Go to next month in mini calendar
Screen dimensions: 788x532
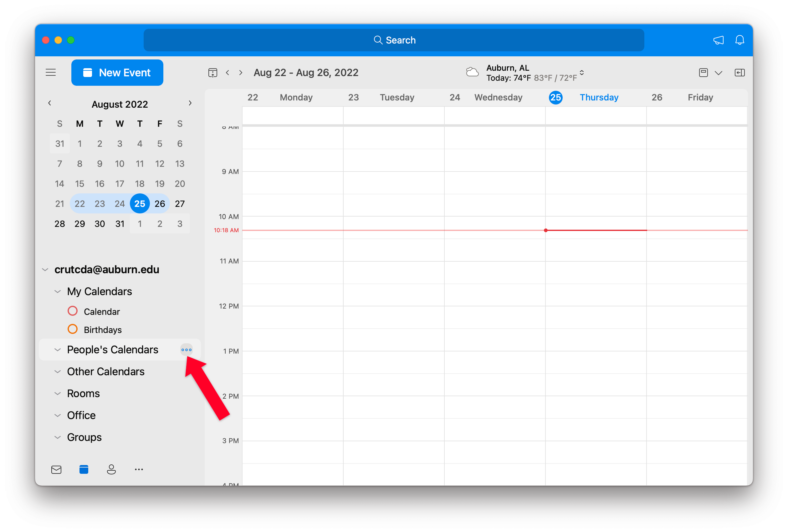pos(190,103)
